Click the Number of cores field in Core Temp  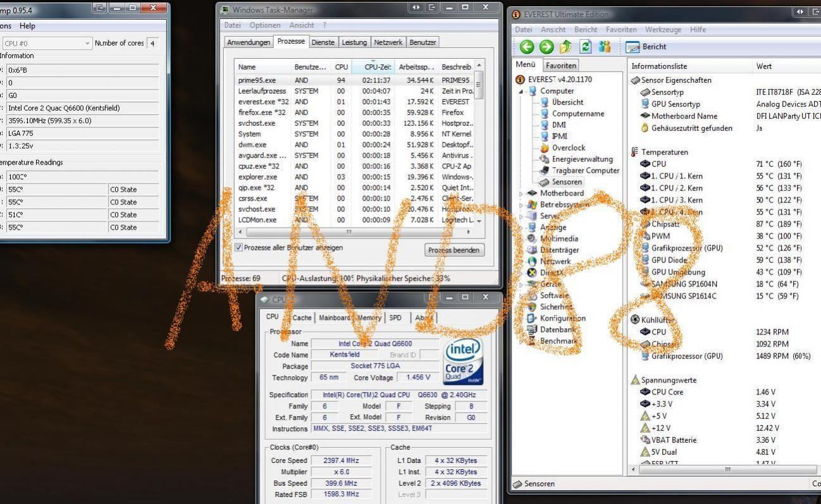tap(152, 43)
